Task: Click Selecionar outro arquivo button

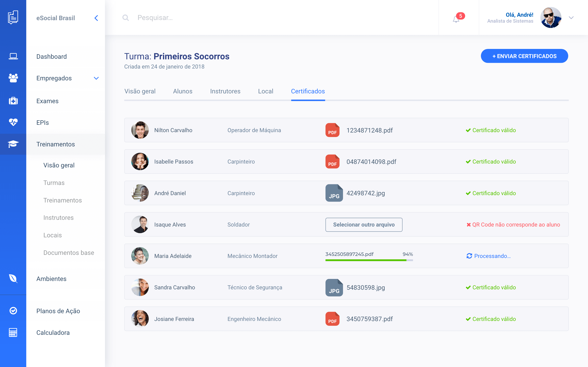Action: click(363, 224)
